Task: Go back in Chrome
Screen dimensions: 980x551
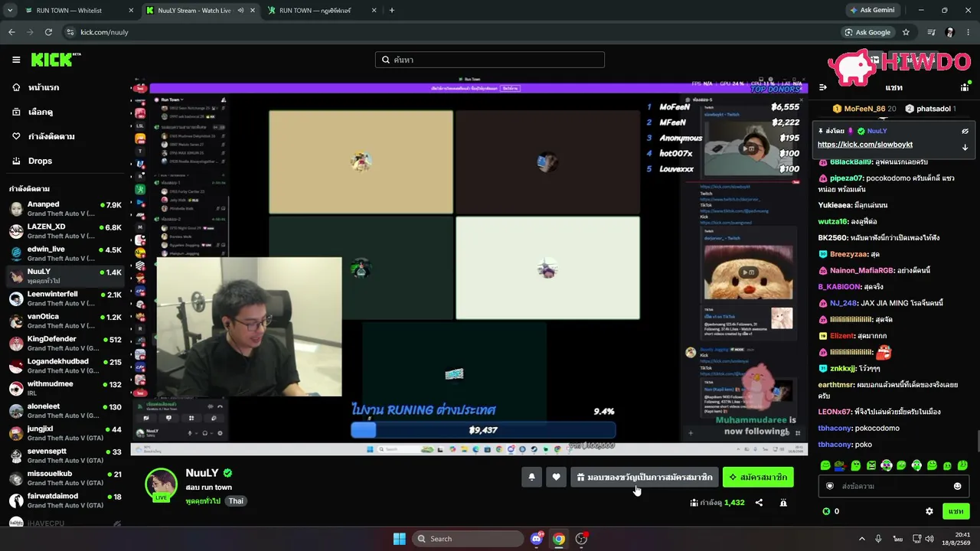Action: pos(11,32)
